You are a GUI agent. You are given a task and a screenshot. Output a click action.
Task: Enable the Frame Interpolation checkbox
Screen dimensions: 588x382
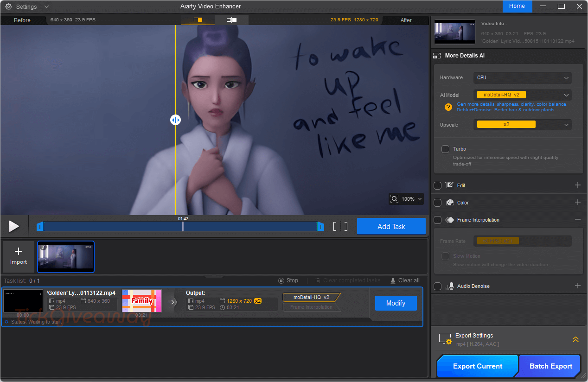pyautogui.click(x=437, y=220)
